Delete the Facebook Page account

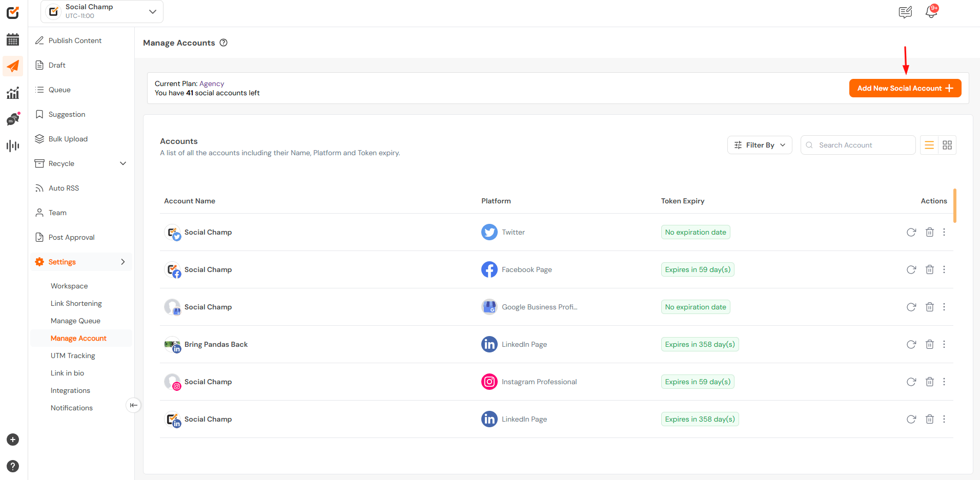coord(930,269)
